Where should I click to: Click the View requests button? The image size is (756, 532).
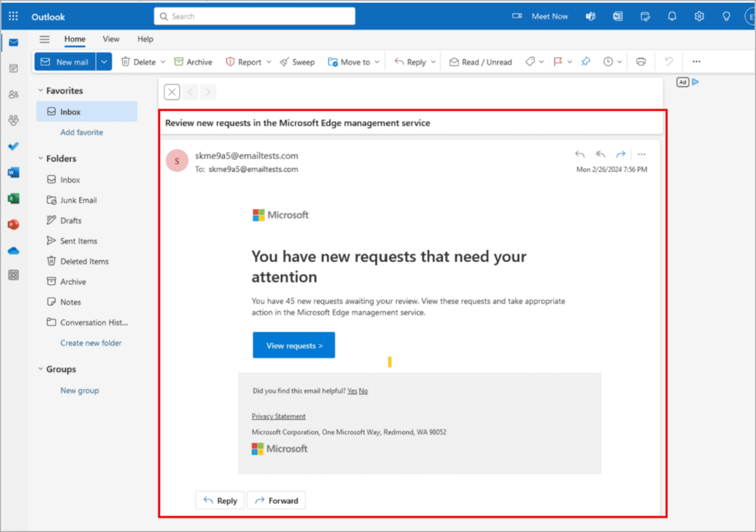pos(294,345)
